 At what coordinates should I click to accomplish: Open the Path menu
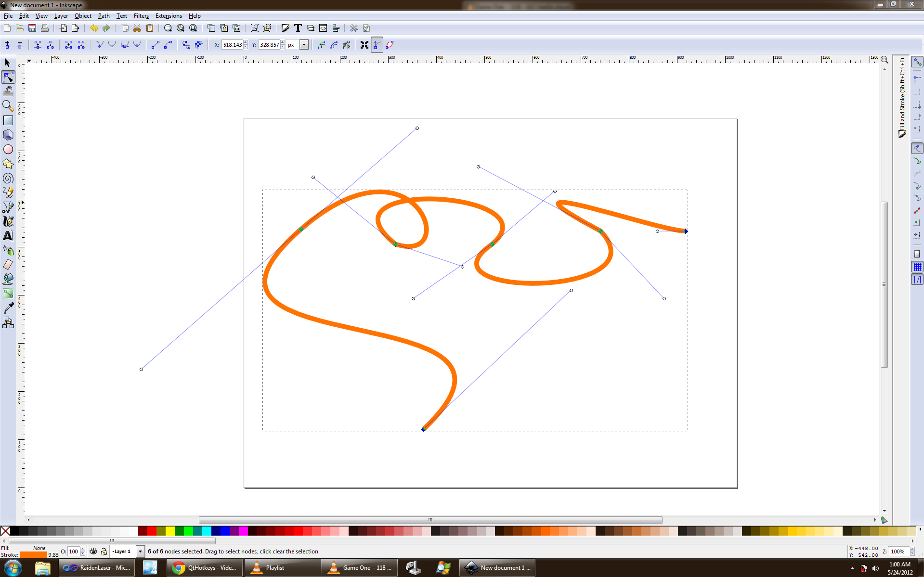(x=104, y=16)
